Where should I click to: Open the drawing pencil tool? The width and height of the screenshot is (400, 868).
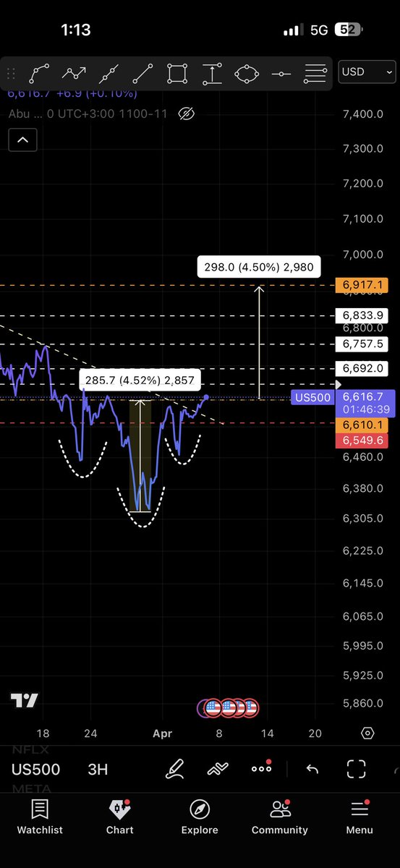coord(174,769)
